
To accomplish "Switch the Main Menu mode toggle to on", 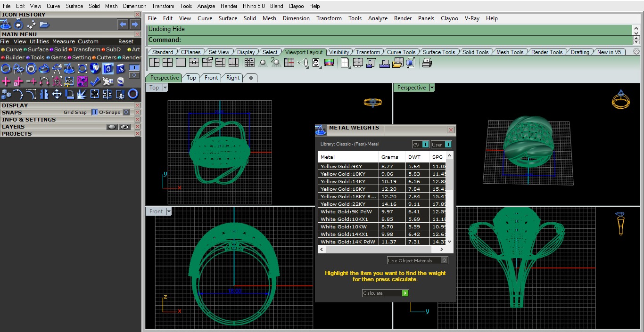I will (134, 68).
